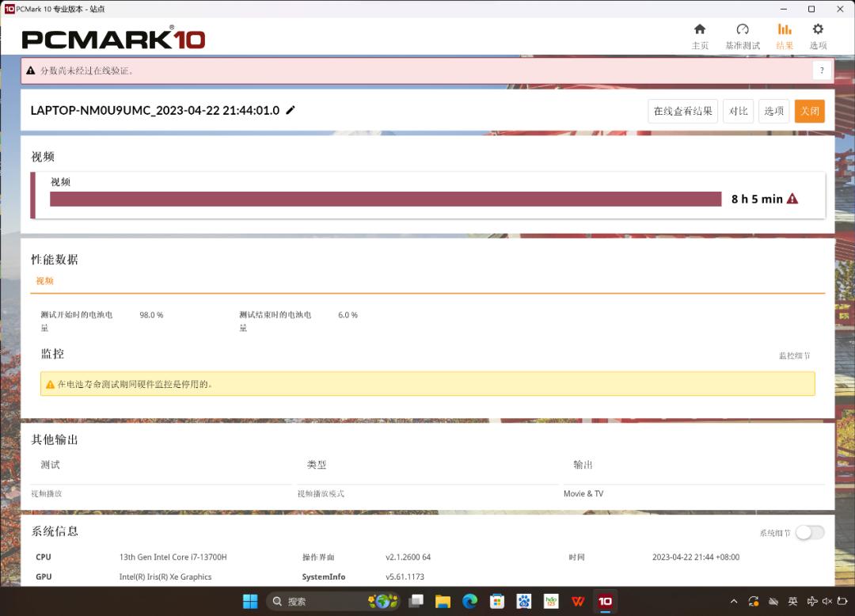Click the 8 h 5 min result text
The image size is (855, 616).
tap(757, 199)
